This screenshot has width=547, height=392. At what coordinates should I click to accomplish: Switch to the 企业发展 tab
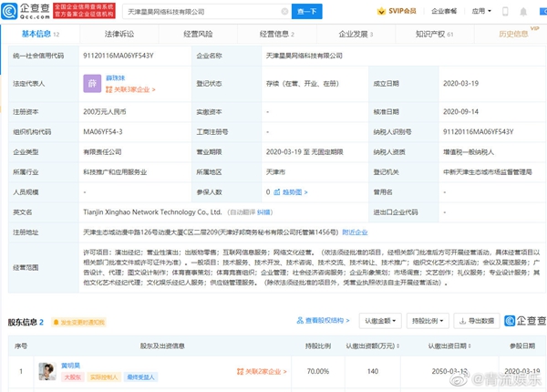coord(356,34)
